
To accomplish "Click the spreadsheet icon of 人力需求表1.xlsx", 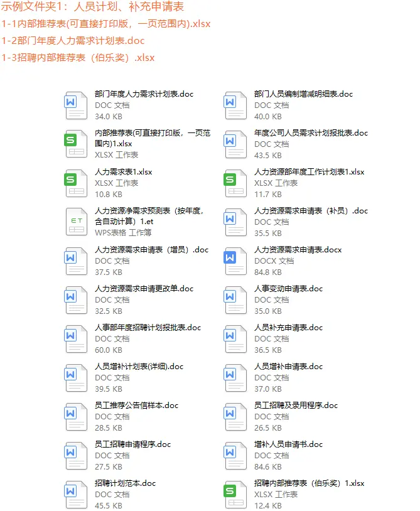I will coord(75,183).
